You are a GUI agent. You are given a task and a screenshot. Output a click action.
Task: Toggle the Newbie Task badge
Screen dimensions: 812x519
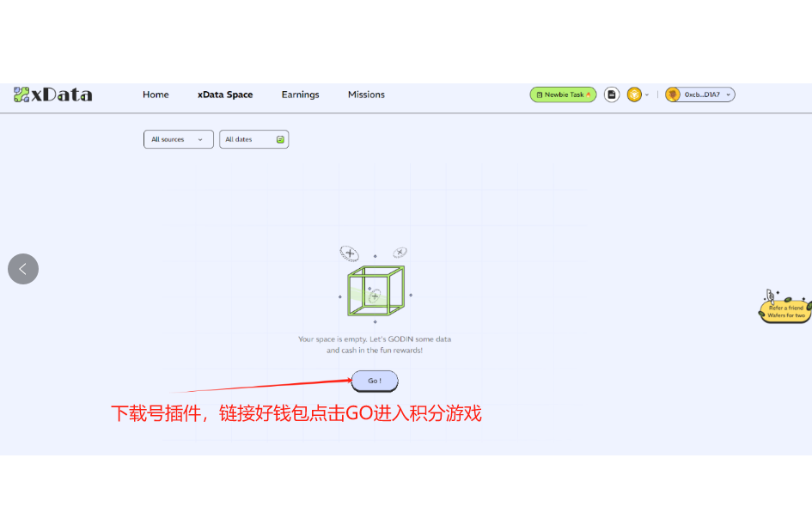(x=562, y=95)
